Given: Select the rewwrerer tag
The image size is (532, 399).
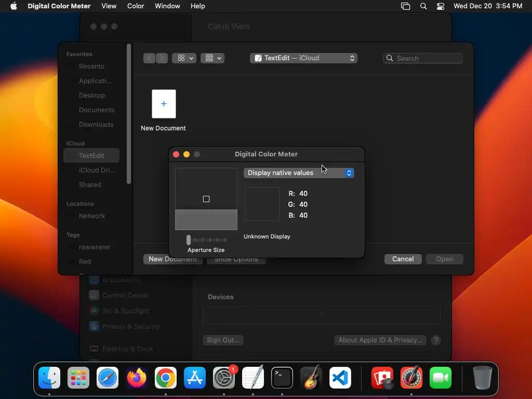Looking at the screenshot, I should 91,247.
